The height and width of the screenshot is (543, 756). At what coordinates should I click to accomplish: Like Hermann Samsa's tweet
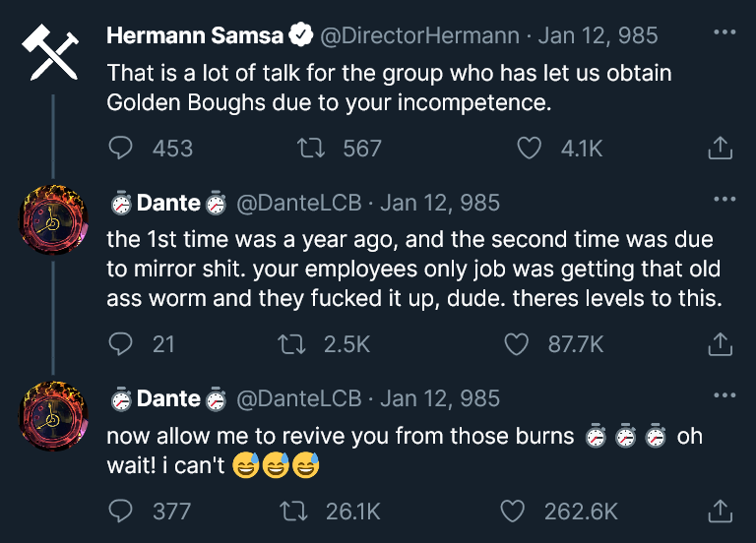530,149
